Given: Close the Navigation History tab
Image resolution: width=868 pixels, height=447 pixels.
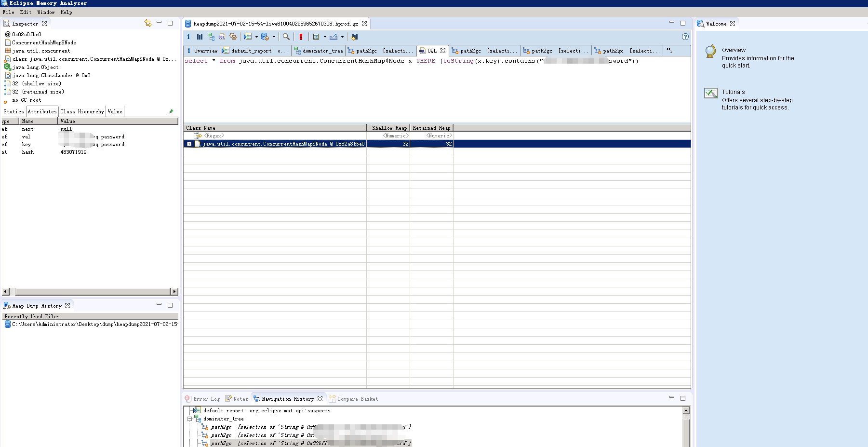Looking at the screenshot, I should click(320, 399).
